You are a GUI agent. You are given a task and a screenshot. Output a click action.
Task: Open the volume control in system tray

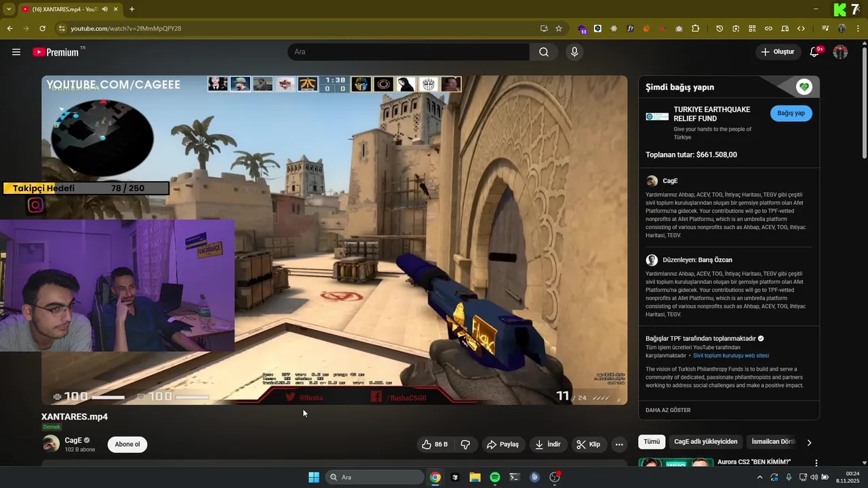pos(814,477)
